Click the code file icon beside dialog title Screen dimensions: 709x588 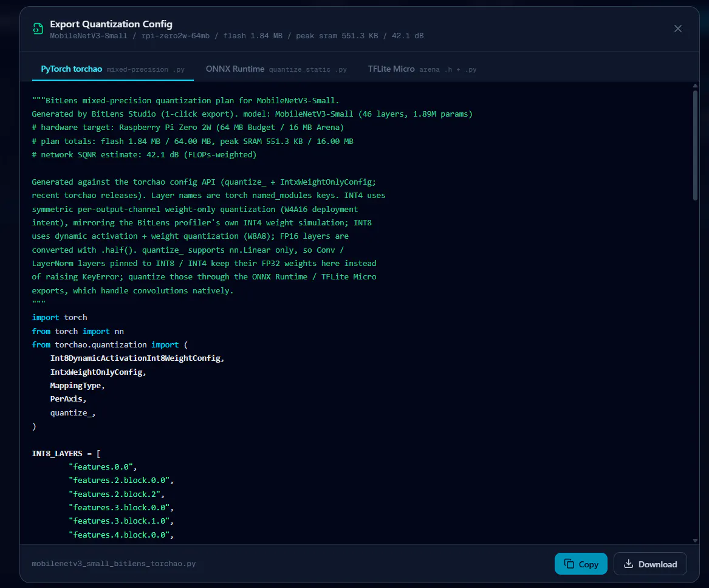pyautogui.click(x=38, y=29)
